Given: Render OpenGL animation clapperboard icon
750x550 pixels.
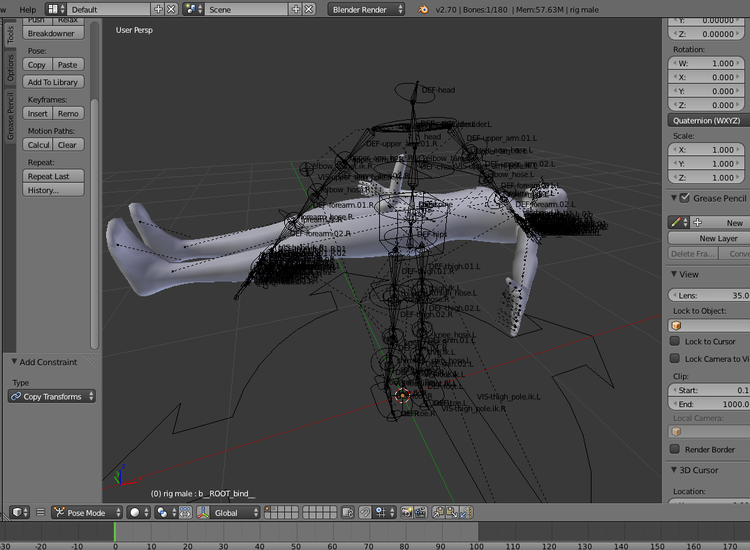Looking at the screenshot, I should tap(420, 513).
